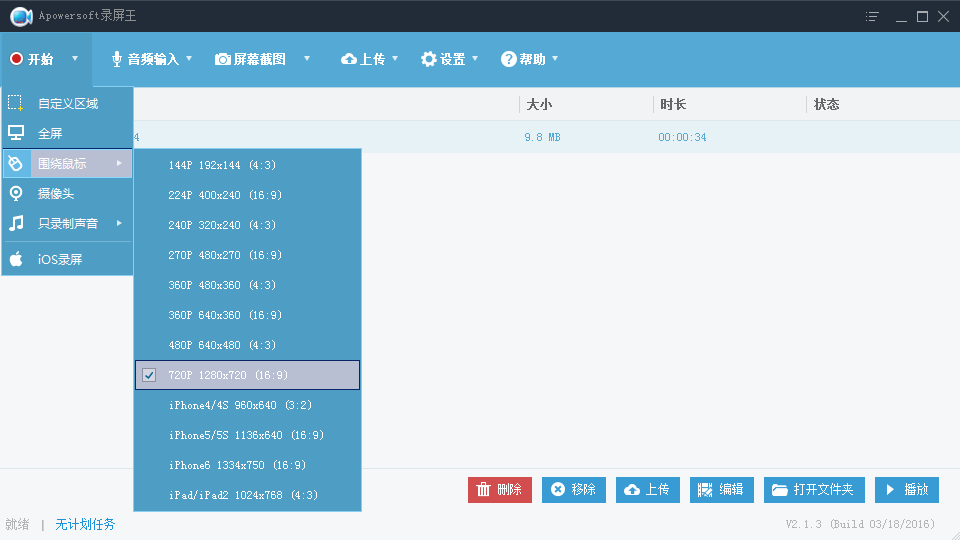Choose 360P 640x360 (16:9) resolution
This screenshot has width=960, height=540.
point(247,315)
